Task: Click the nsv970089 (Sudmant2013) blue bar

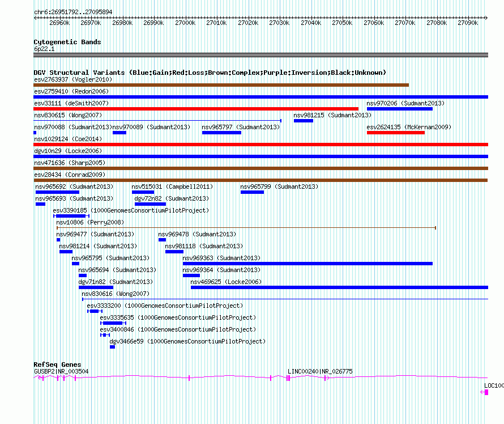Action: pyautogui.click(x=119, y=133)
